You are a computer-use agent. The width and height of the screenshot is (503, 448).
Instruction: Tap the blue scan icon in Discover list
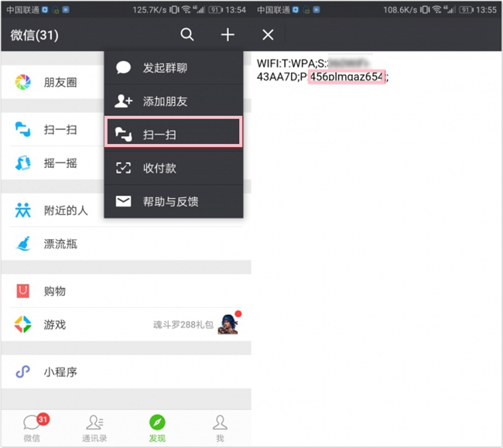tap(22, 129)
